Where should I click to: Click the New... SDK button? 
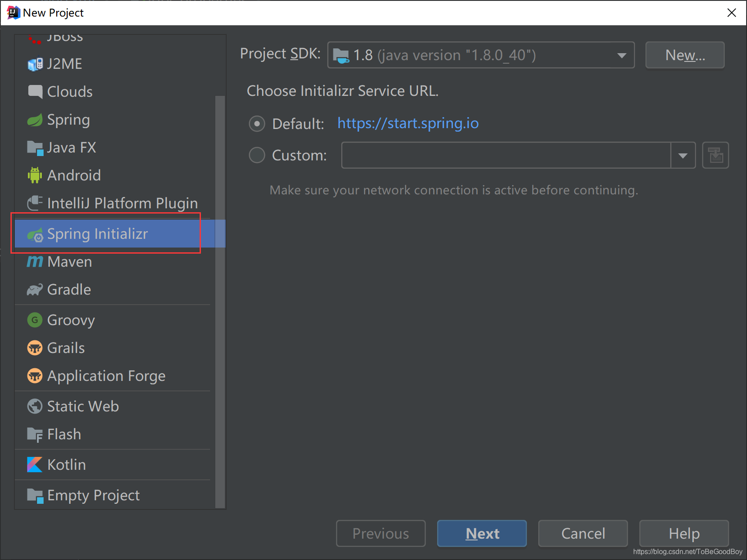[x=685, y=55]
